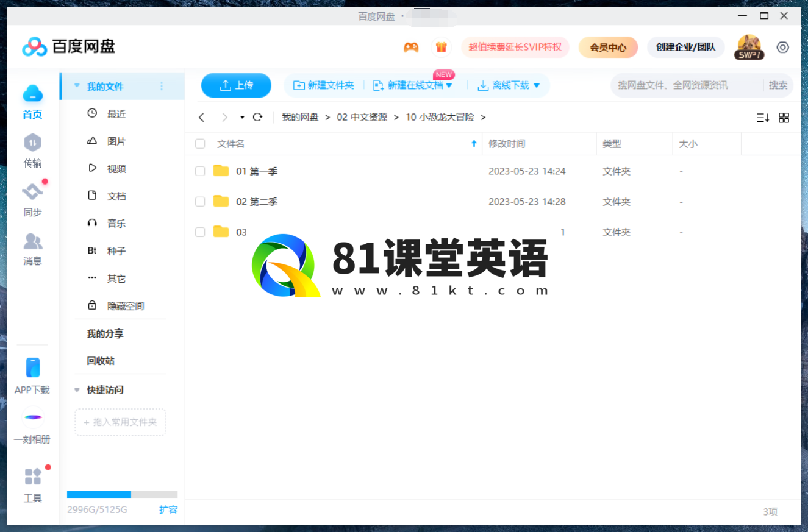Click the 超值续费延长SVIP特权 promo
808x532 pixels.
point(515,47)
